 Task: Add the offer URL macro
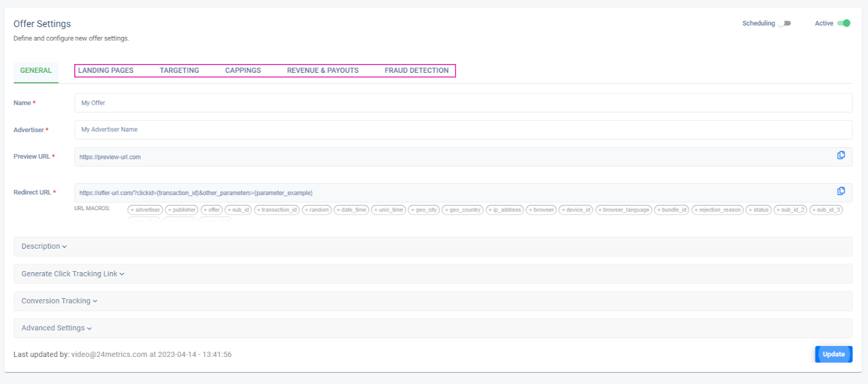[212, 210]
